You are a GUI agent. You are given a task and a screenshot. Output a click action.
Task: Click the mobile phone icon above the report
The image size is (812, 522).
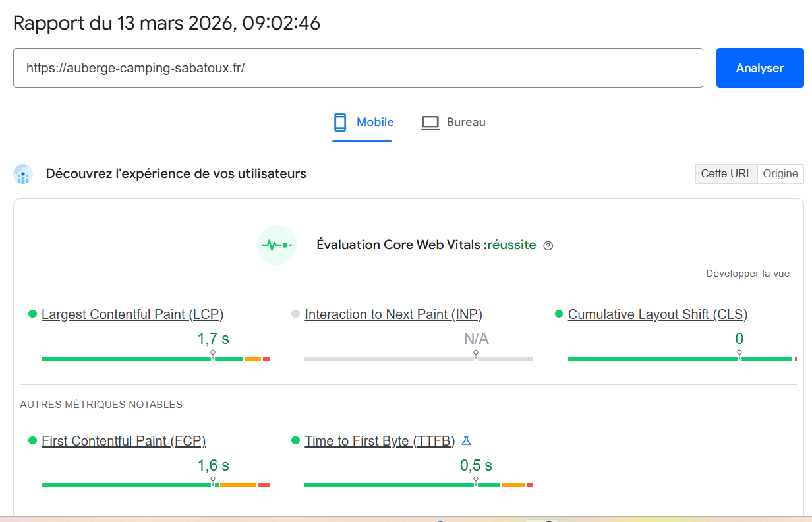coord(340,122)
